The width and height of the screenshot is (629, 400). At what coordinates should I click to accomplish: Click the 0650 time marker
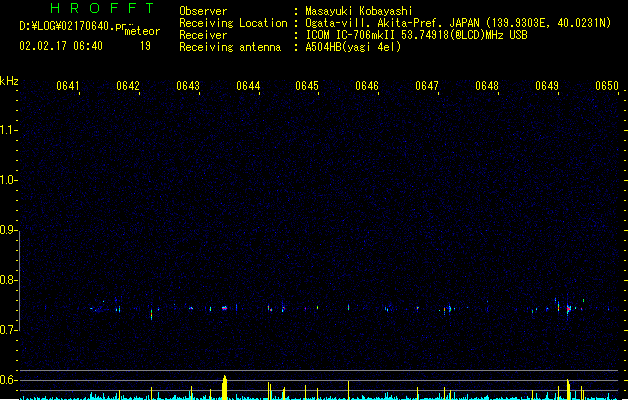pyautogui.click(x=607, y=86)
